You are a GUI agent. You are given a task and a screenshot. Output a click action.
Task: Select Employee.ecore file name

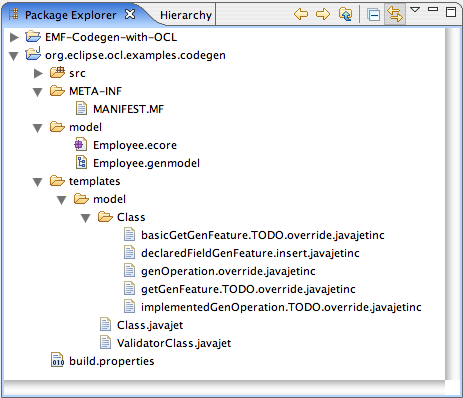pyautogui.click(x=135, y=145)
